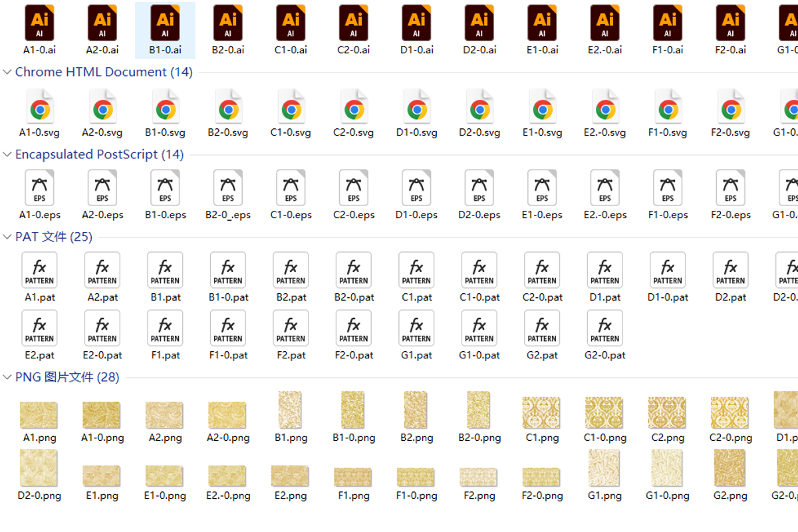Select the C1-0.svg Chrome document
This screenshot has width=798, height=532.
[x=291, y=113]
